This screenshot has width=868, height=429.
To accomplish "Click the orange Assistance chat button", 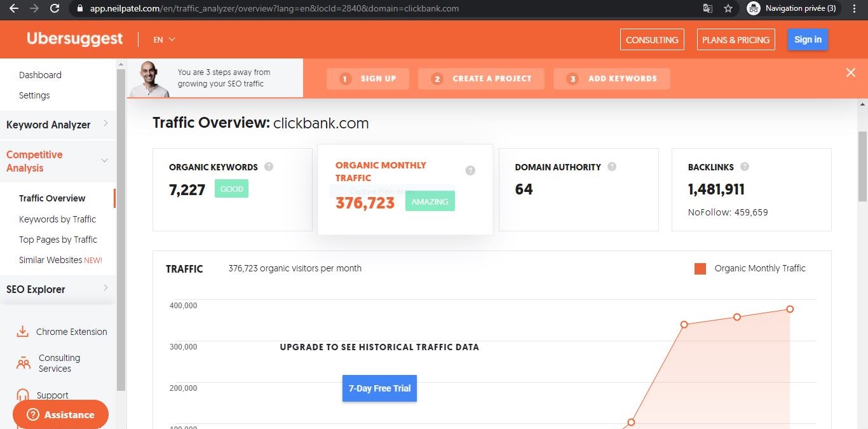I will click(x=60, y=414).
